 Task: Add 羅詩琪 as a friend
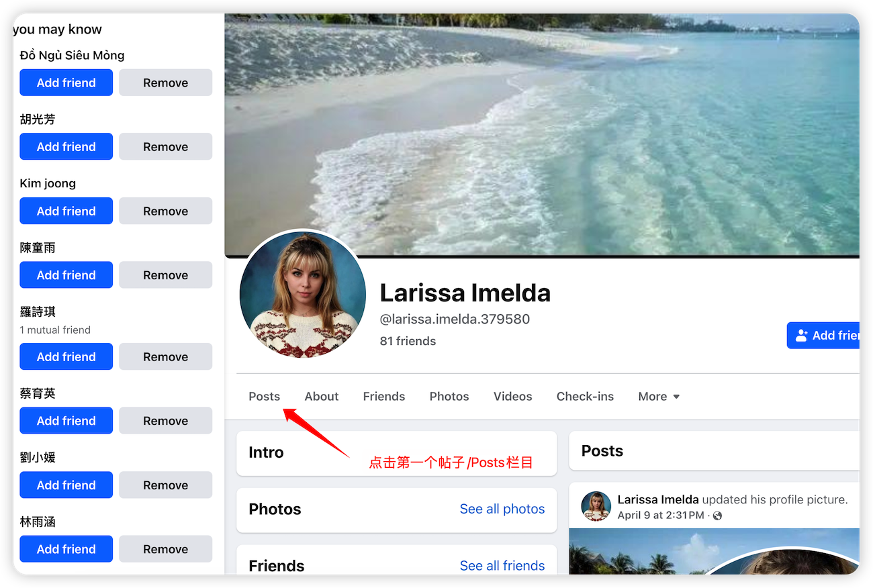[x=66, y=356]
